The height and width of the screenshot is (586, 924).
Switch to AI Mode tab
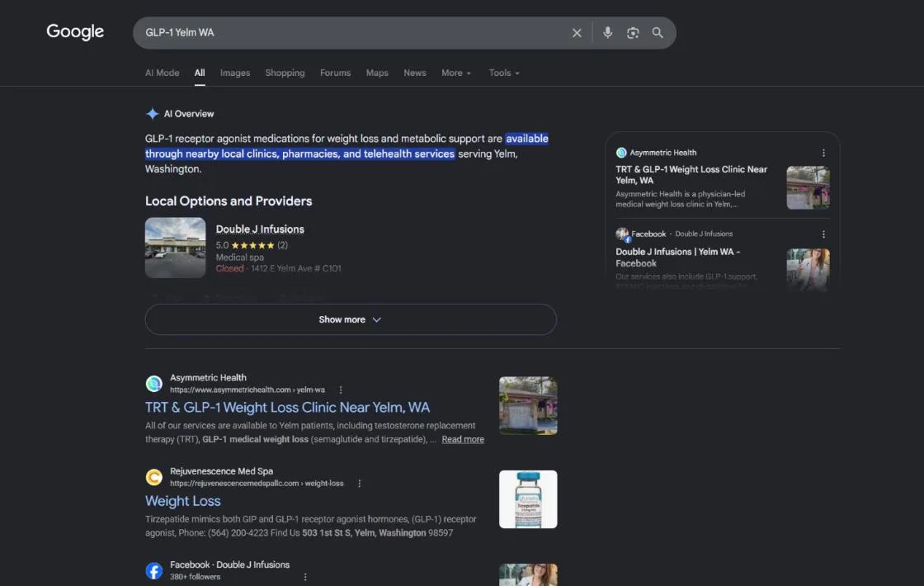coord(162,73)
